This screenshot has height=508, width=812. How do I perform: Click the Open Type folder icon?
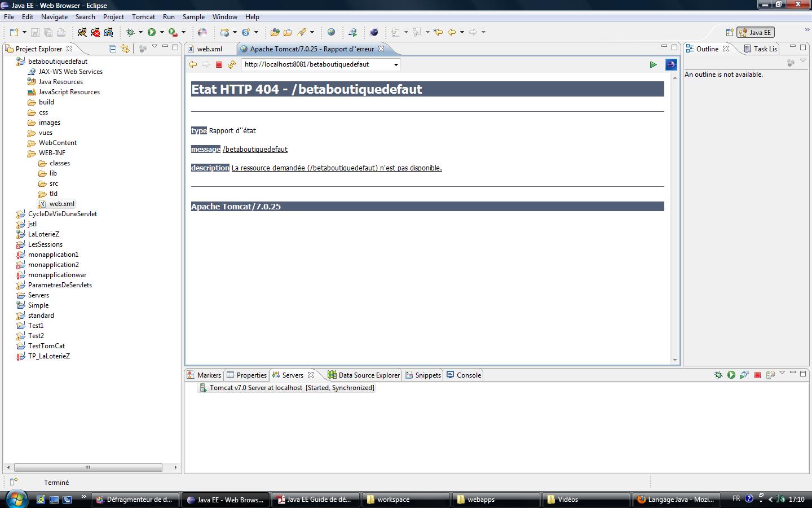click(275, 32)
